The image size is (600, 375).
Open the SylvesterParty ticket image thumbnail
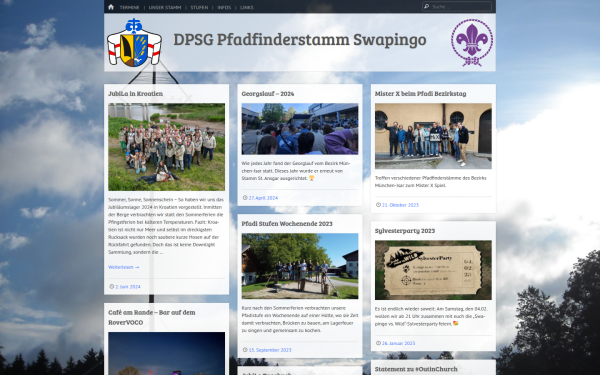433,270
